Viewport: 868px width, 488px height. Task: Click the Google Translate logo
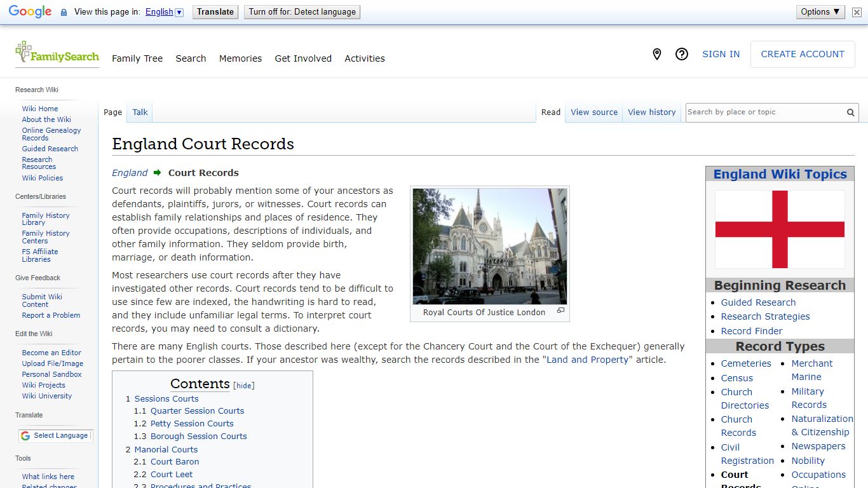[30, 12]
